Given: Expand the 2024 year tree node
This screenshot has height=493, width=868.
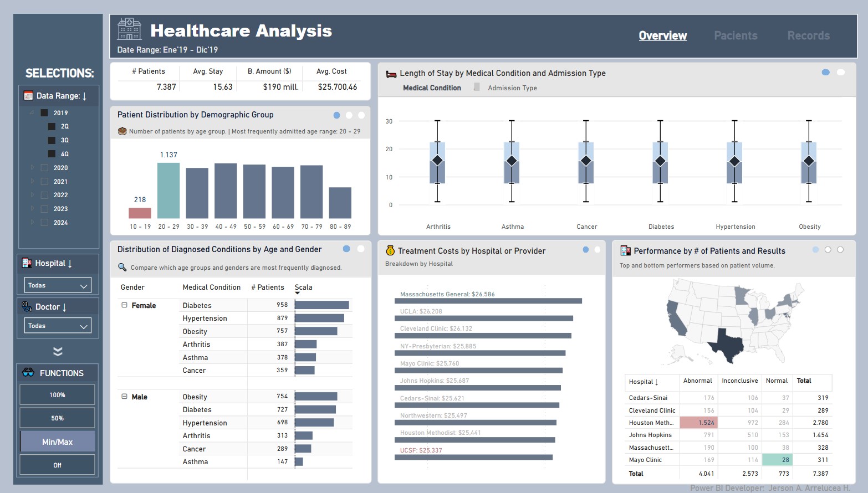Looking at the screenshot, I should 32,223.
